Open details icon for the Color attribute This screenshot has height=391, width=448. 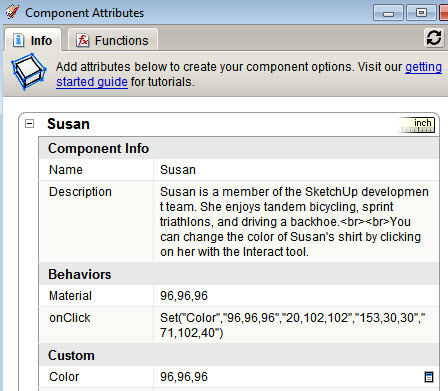429,377
